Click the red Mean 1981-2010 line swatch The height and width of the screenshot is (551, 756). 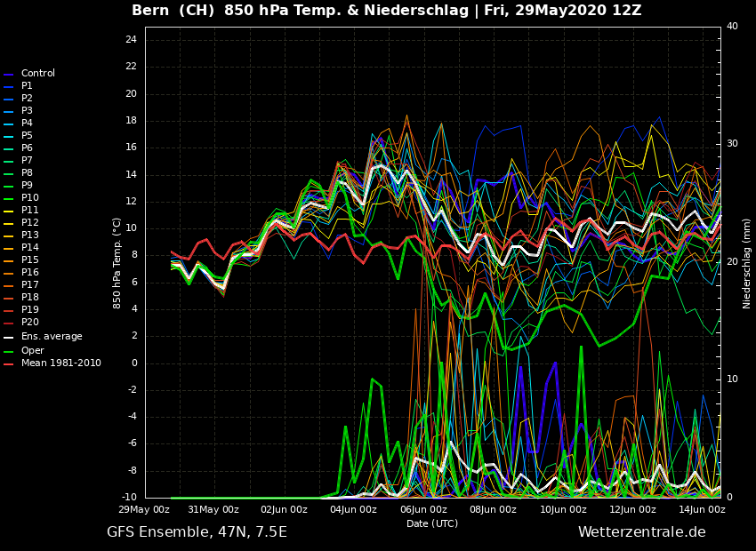pos(8,364)
